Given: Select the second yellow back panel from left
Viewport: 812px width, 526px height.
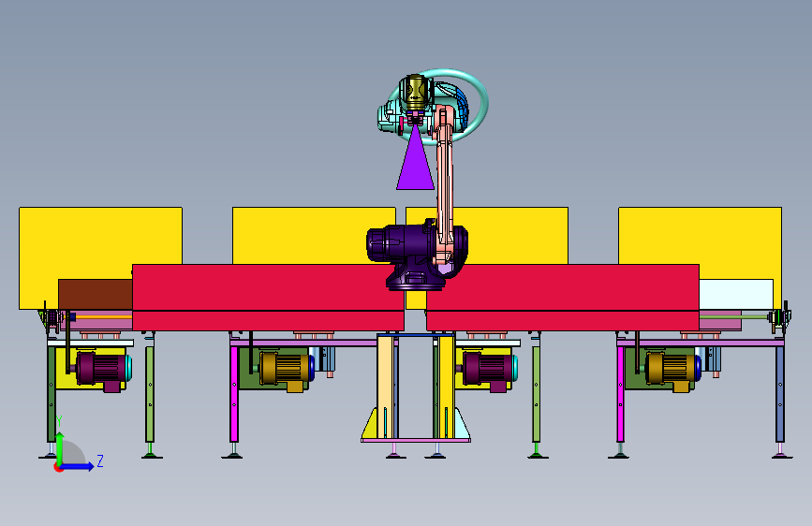Looking at the screenshot, I should (x=314, y=236).
